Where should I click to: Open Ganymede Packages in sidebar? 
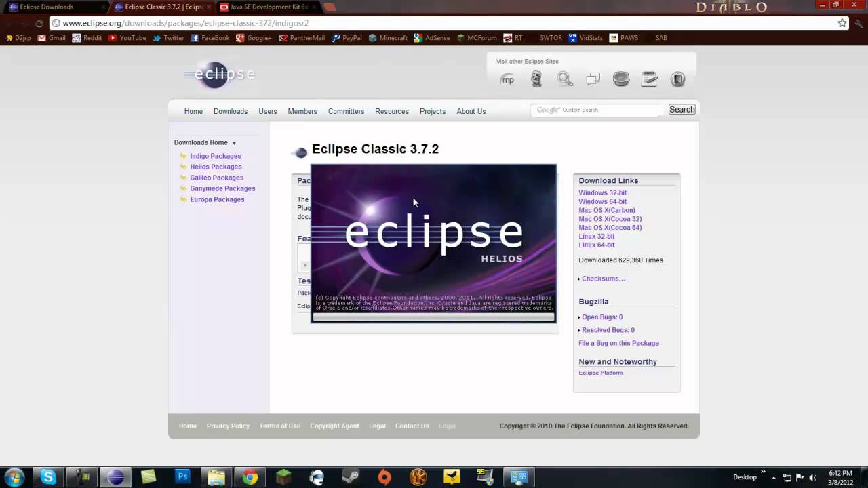click(x=222, y=188)
